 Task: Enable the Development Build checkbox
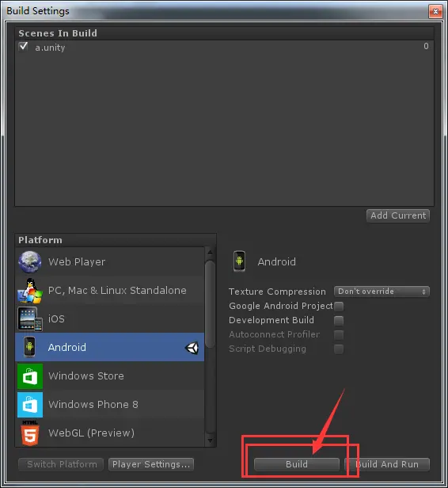click(x=339, y=321)
